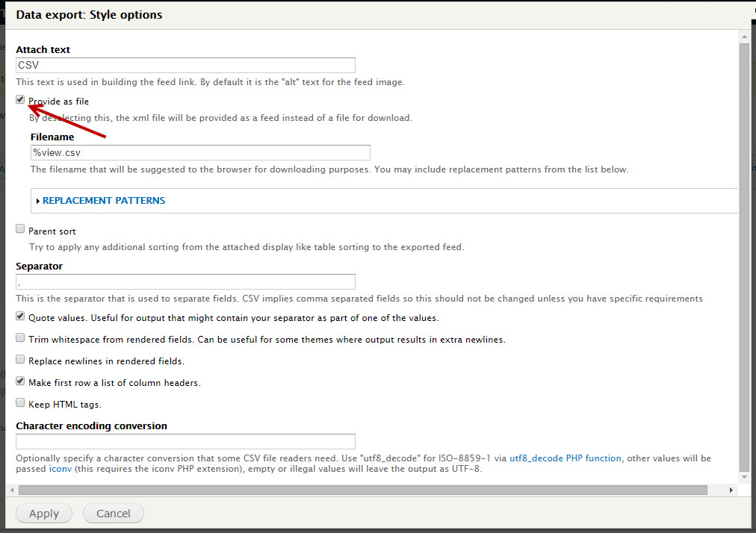Expand the Replacement Patterns section
This screenshot has height=533, width=756.
click(104, 201)
